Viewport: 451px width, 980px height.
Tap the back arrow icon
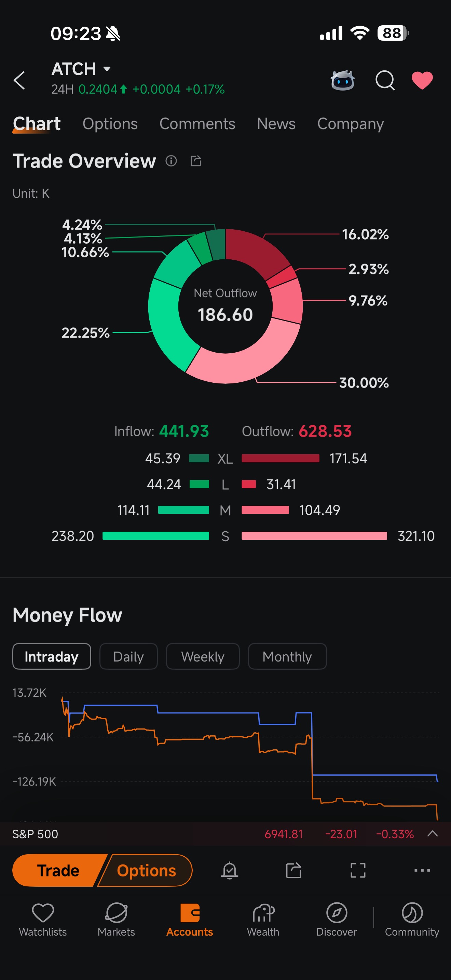tap(19, 80)
